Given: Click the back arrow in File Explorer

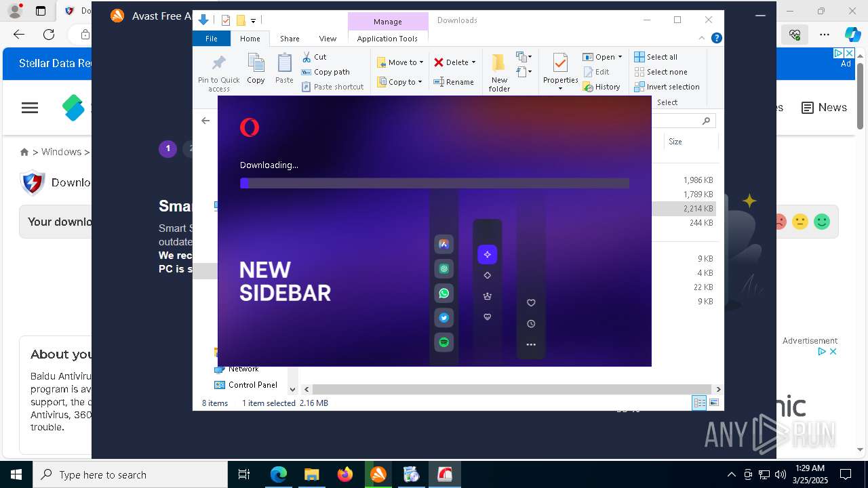Looking at the screenshot, I should click(205, 121).
